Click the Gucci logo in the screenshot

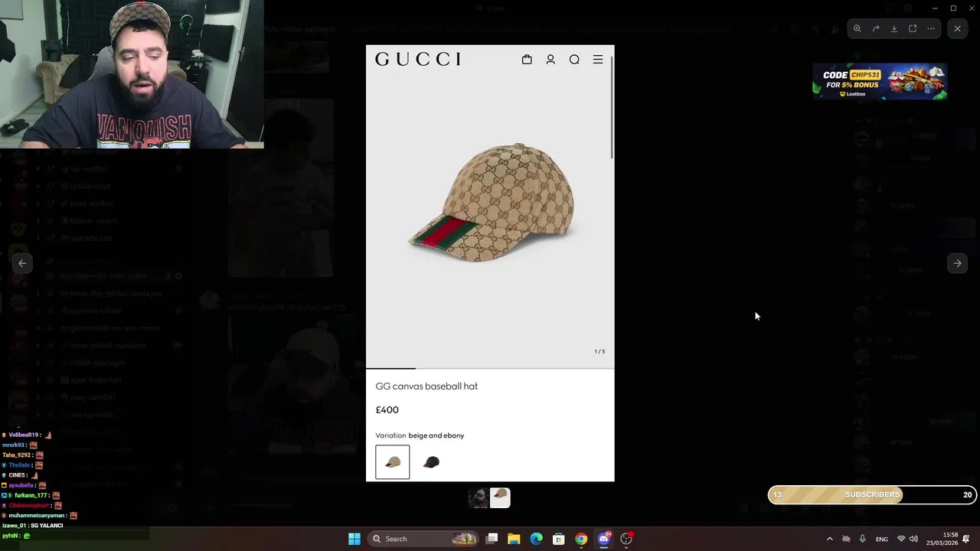point(418,59)
